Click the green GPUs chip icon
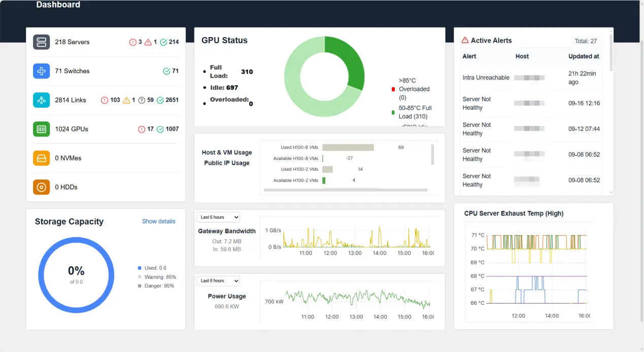644x352 pixels. tap(41, 129)
